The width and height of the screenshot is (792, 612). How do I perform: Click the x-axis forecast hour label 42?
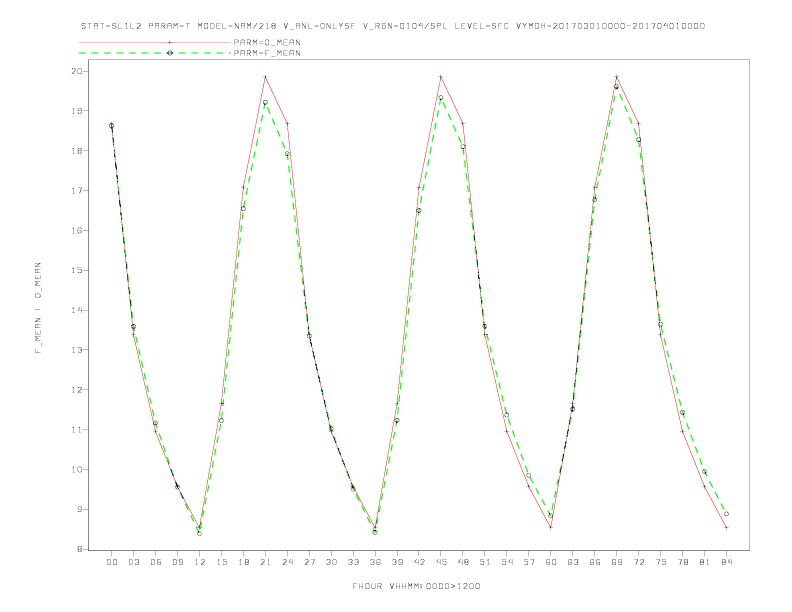tap(419, 562)
